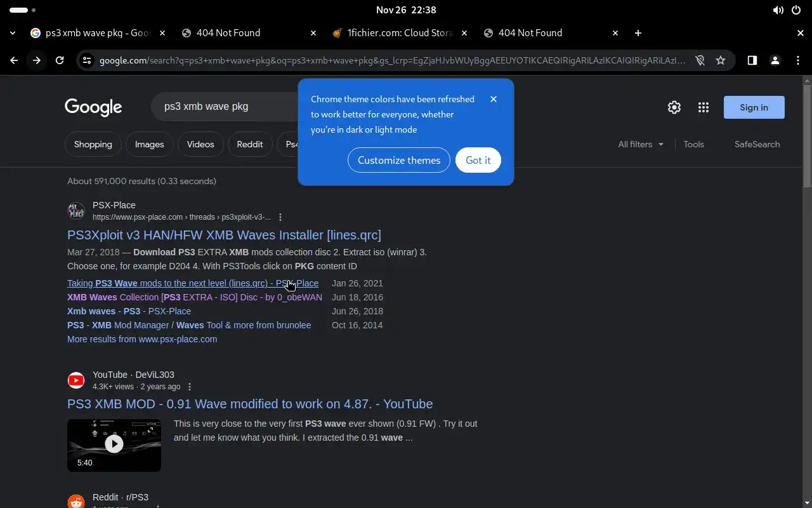Sign in to Google
This screenshot has height=508, width=812.
(x=754, y=107)
